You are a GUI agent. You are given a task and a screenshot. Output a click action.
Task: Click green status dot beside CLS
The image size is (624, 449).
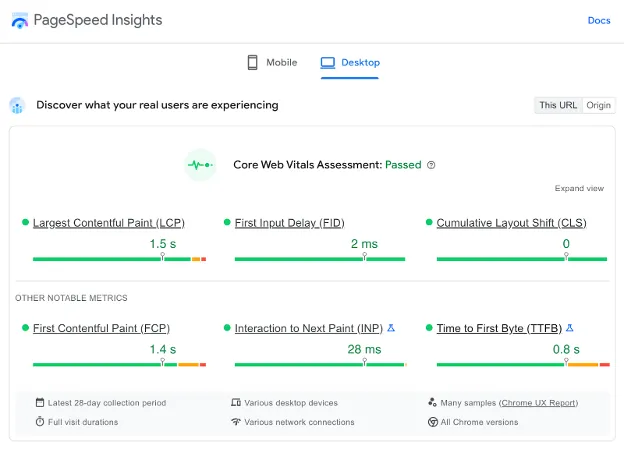click(x=429, y=222)
